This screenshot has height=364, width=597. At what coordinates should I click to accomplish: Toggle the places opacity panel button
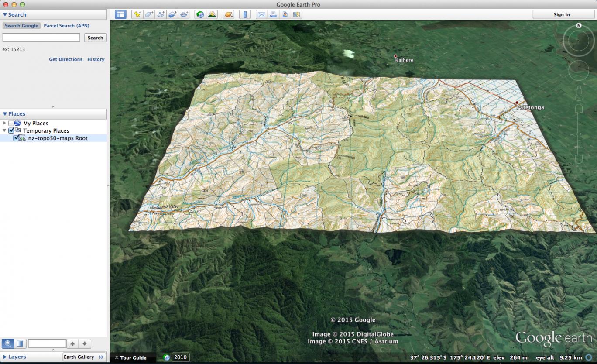coord(20,343)
